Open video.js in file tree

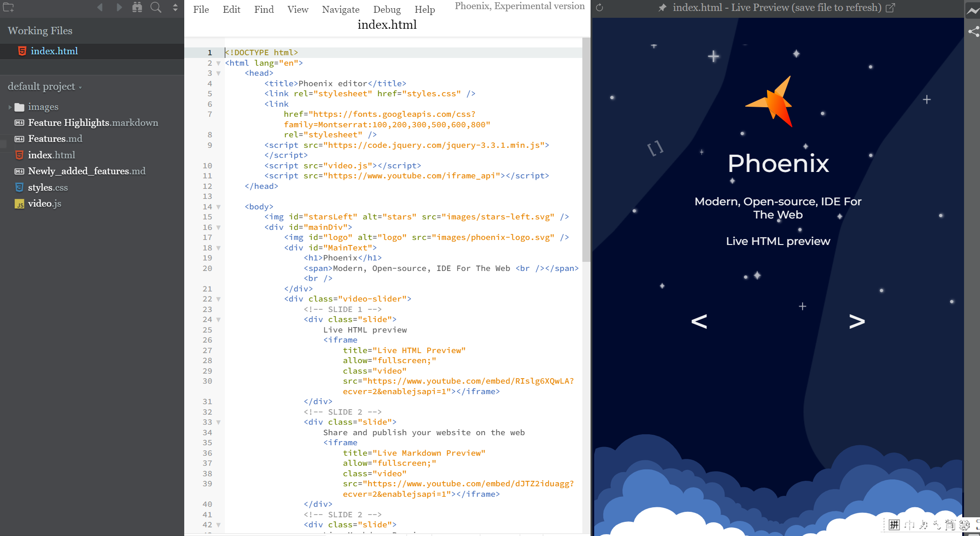(45, 203)
